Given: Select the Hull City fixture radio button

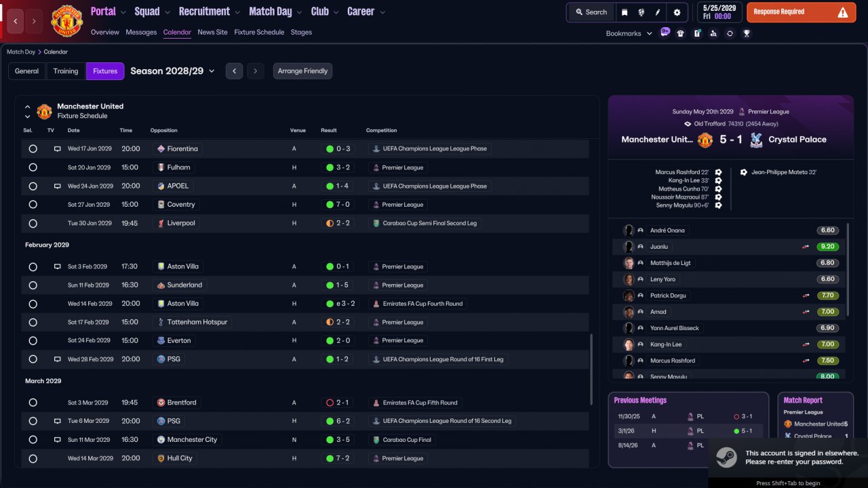Looking at the screenshot, I should tap(33, 458).
